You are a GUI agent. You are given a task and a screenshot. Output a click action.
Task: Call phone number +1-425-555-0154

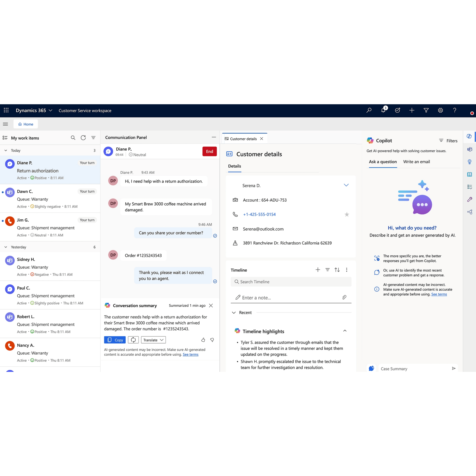point(259,214)
